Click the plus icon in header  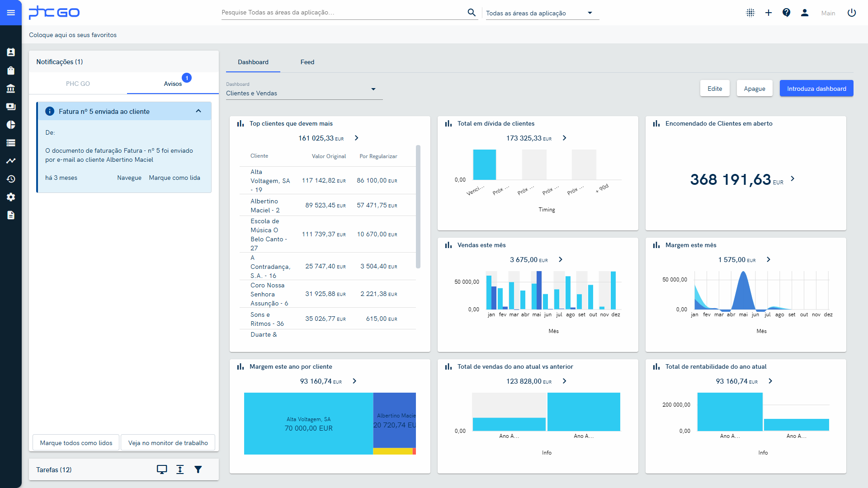[x=768, y=13]
